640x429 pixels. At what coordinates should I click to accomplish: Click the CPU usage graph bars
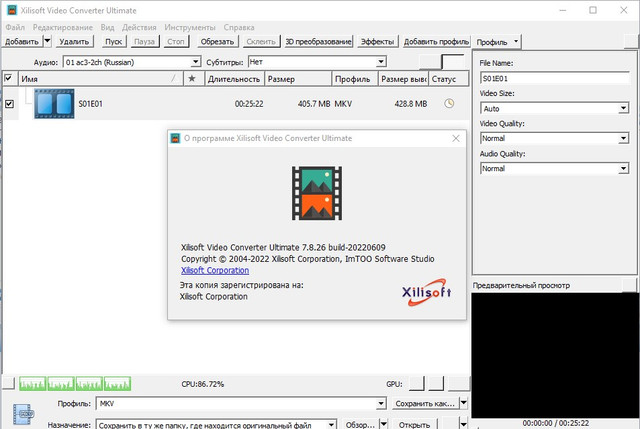75,384
